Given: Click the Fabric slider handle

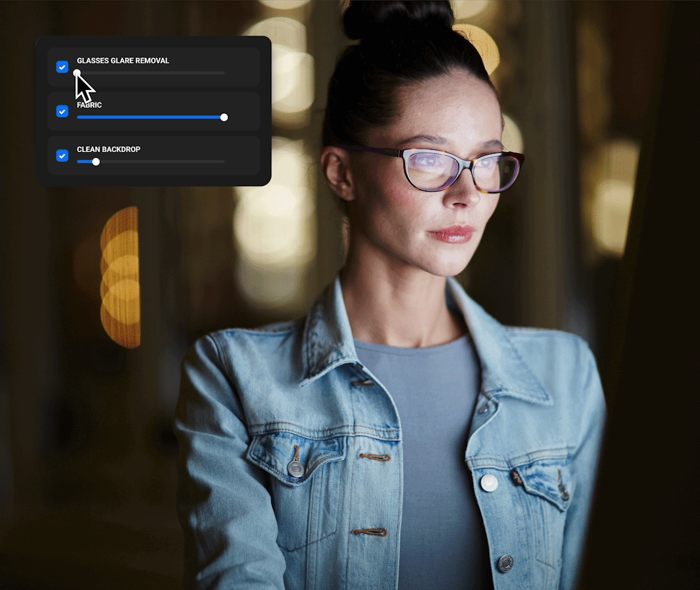Looking at the screenshot, I should [224, 117].
